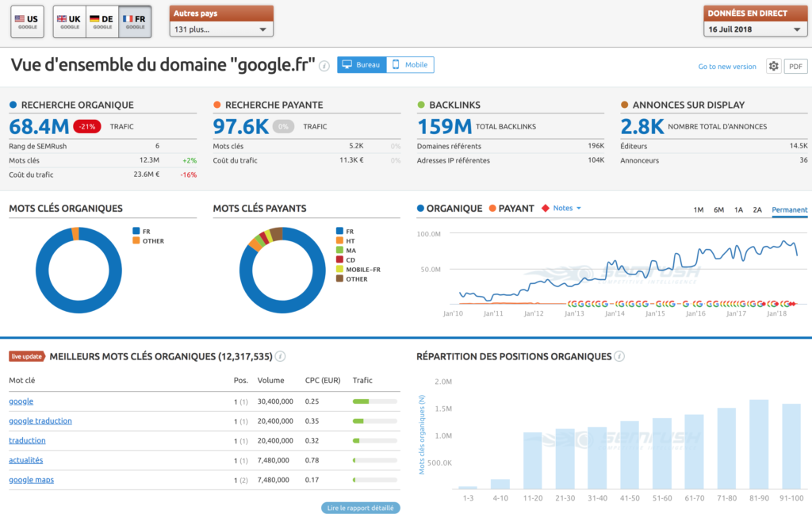Open the Données en direct date dropdown
The image size is (812, 518).
(x=755, y=29)
